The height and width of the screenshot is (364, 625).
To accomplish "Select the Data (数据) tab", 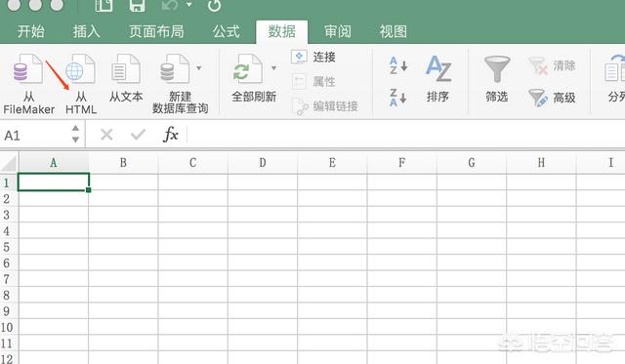I will pos(282,31).
